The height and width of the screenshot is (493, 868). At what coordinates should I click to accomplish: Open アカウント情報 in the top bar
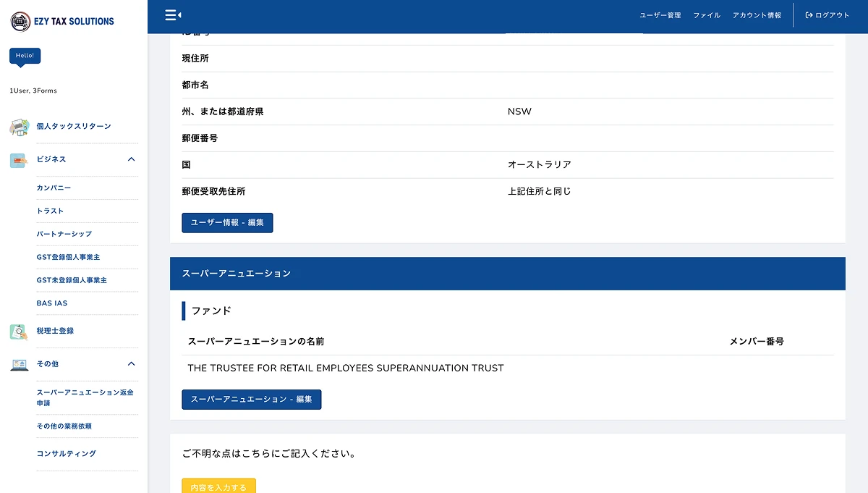point(757,15)
